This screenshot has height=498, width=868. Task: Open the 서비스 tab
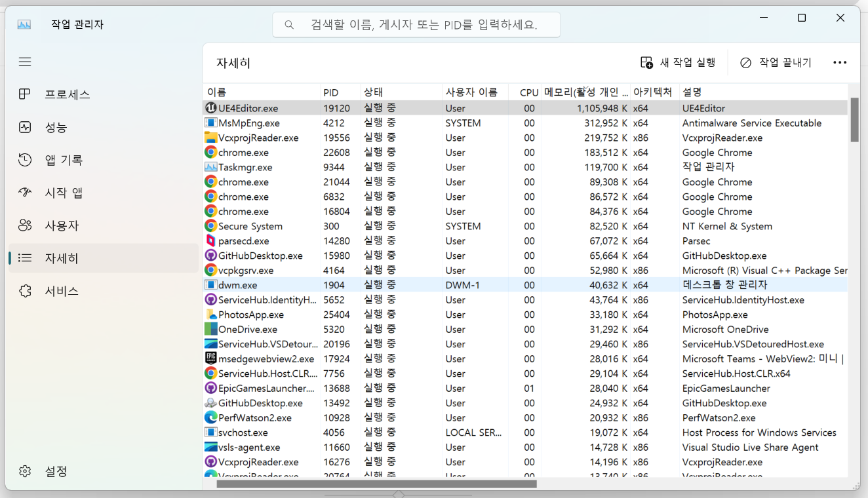click(102, 291)
